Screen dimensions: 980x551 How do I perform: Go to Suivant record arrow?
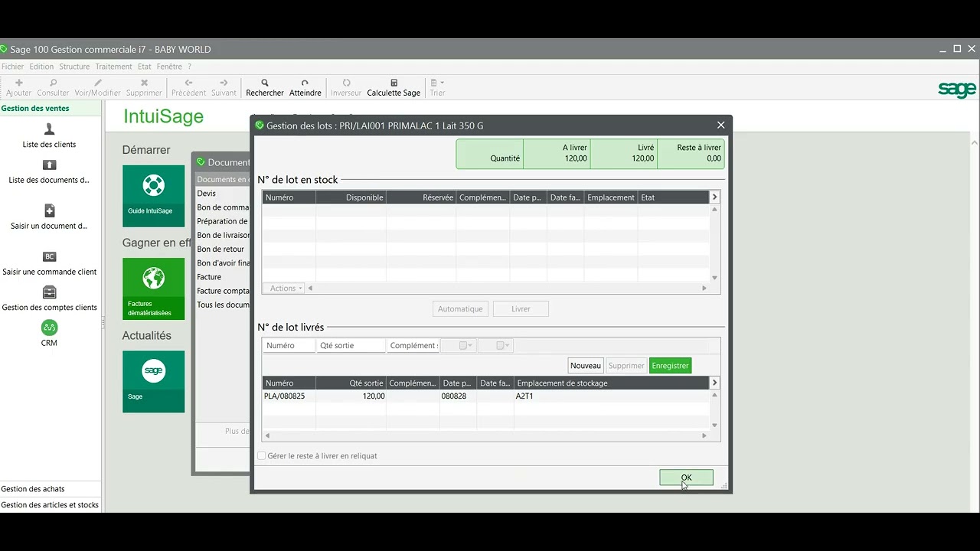pyautogui.click(x=224, y=83)
